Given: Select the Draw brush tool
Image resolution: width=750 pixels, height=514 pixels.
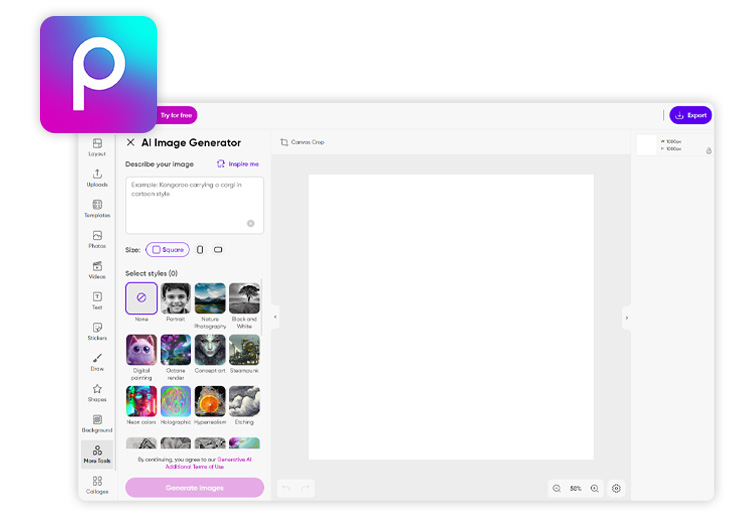Looking at the screenshot, I should (97, 361).
